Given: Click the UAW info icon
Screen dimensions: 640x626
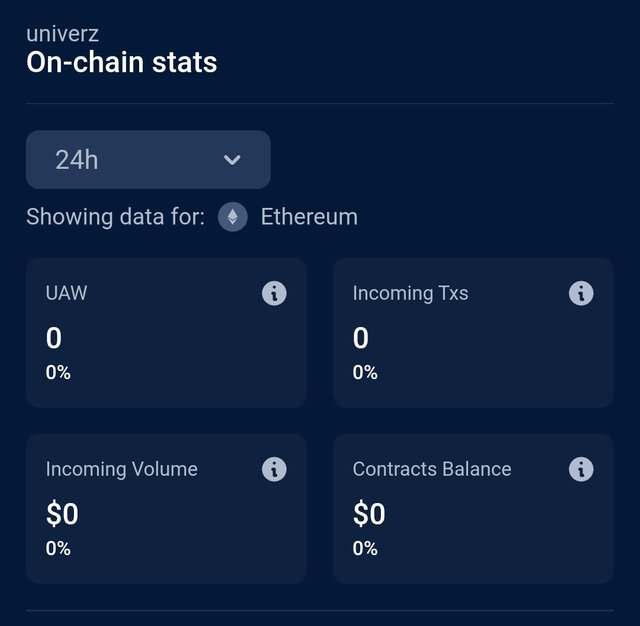Looking at the screenshot, I should (274, 293).
